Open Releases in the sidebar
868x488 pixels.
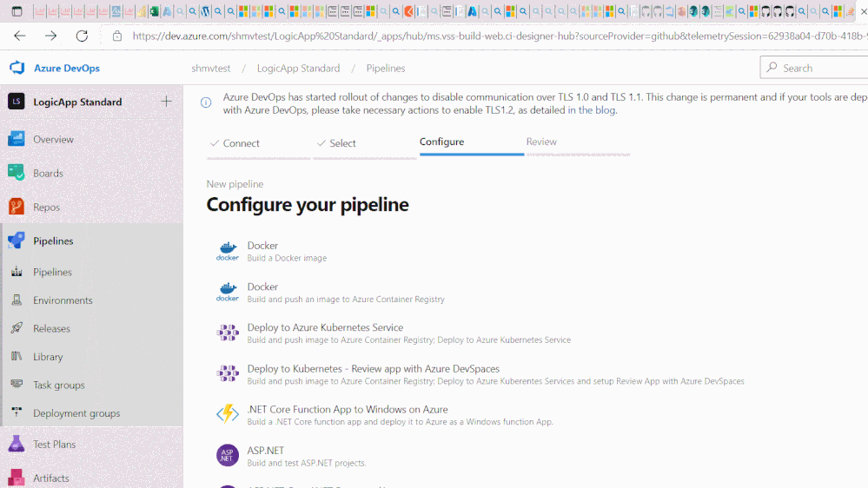[51, 328]
